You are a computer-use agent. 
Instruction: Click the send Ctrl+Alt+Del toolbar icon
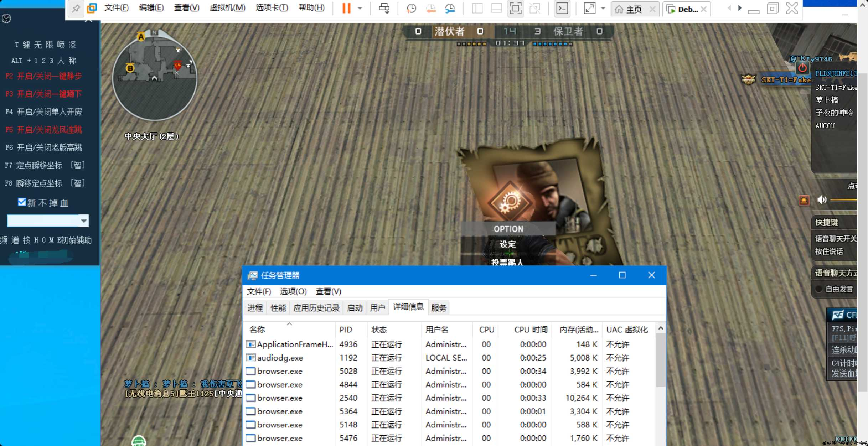(x=384, y=8)
